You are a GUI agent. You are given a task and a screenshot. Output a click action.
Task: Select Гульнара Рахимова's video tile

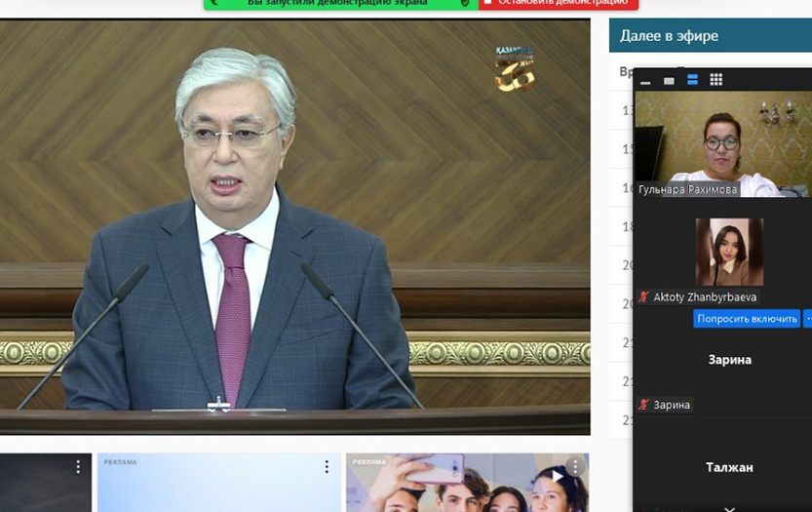pyautogui.click(x=722, y=144)
